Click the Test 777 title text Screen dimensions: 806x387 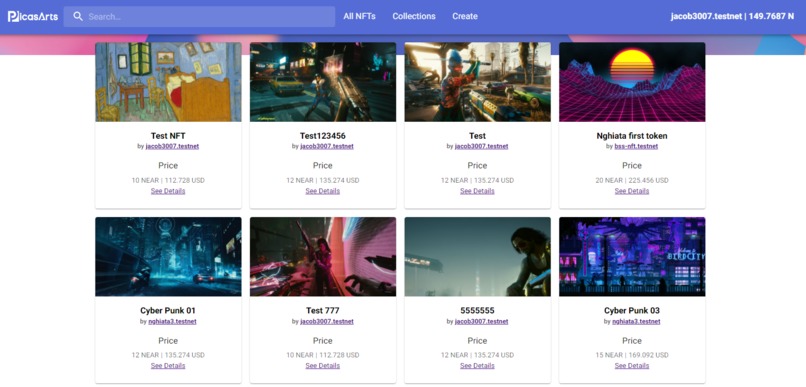coord(323,311)
